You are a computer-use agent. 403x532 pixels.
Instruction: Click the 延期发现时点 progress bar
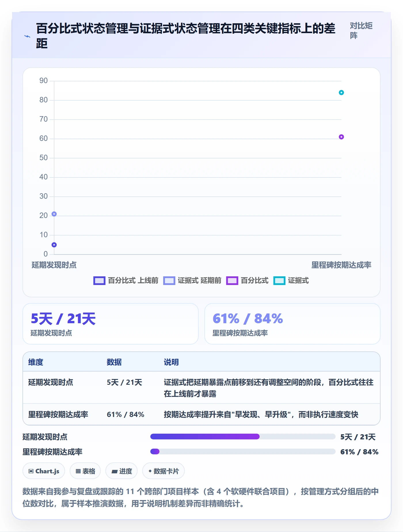pyautogui.click(x=243, y=437)
